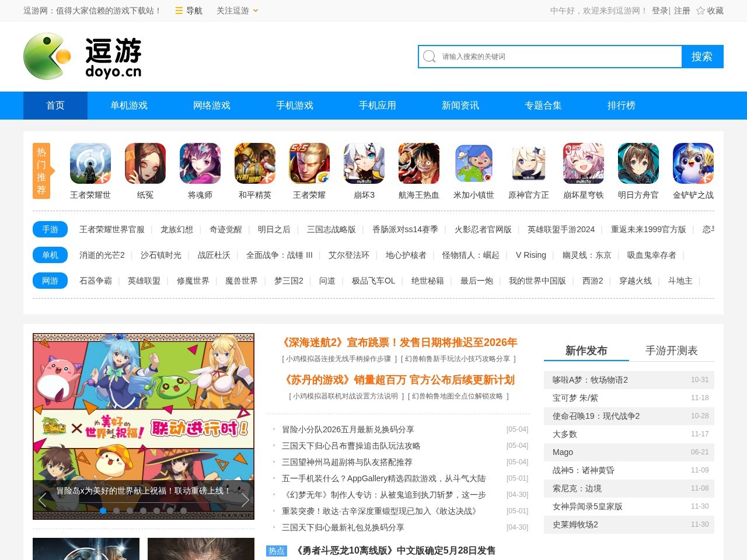
Task: Click 小鸡模拟器连接无线手柄操作步骤 sublink
Action: 338,359
